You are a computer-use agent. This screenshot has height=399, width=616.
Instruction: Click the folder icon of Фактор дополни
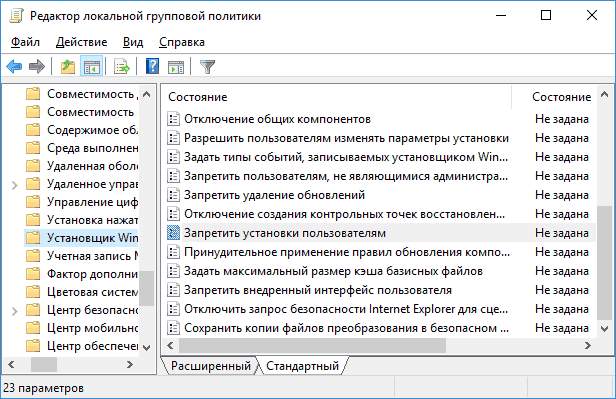[33, 274]
